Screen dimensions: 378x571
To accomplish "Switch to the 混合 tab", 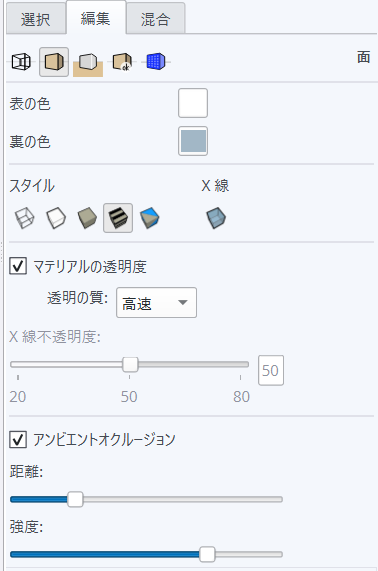I will pyautogui.click(x=155, y=19).
